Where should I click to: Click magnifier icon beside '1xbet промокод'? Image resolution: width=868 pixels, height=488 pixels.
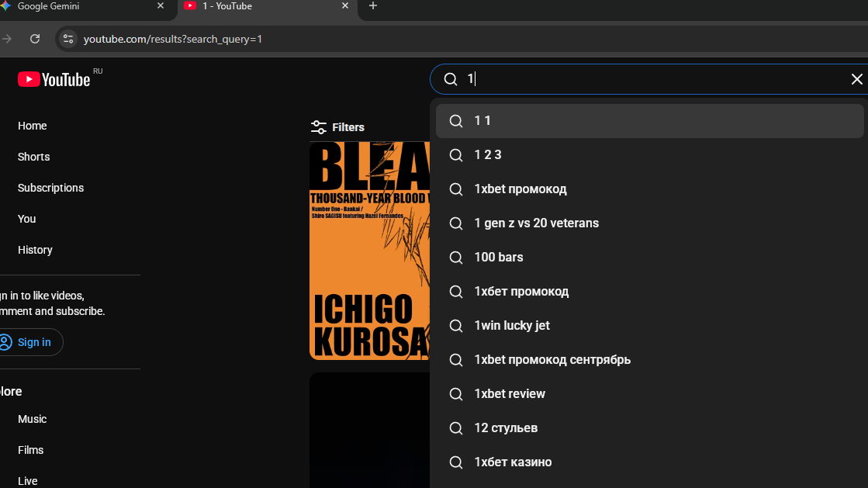[456, 189]
